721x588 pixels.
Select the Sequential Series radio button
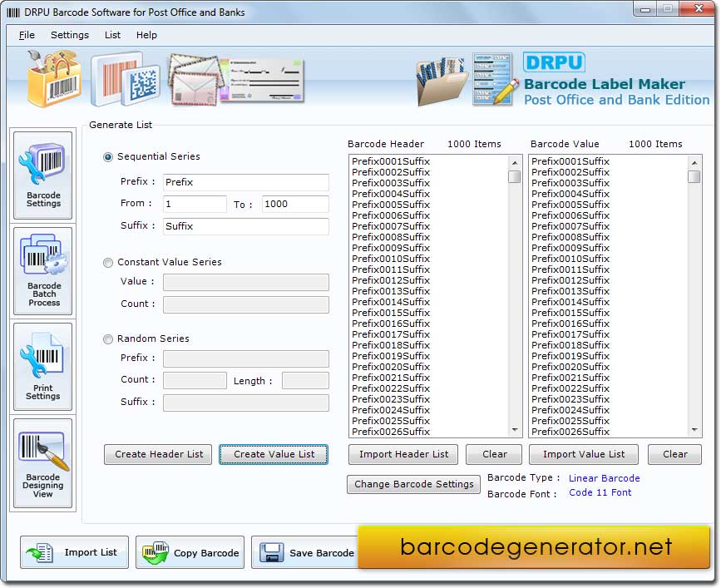coord(108,157)
